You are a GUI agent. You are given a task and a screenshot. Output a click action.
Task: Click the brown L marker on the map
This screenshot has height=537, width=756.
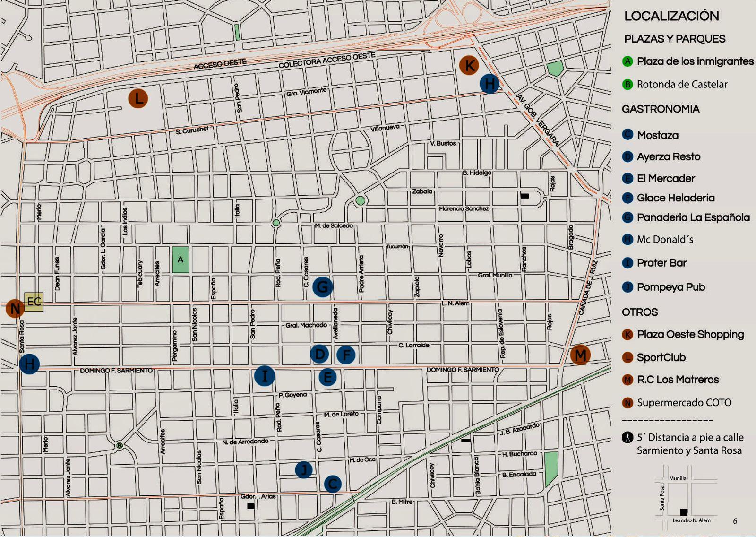138,99
